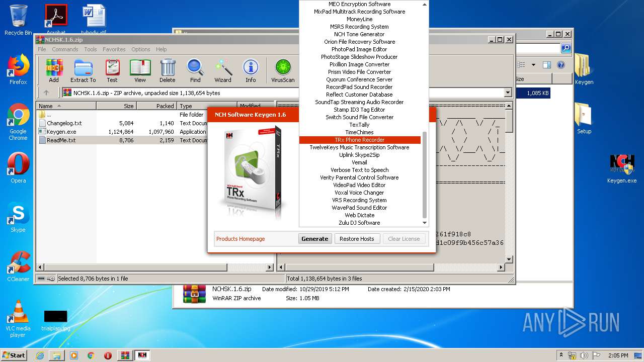This screenshot has height=362, width=644.
Task: Open the Keygen folder on desktop
Action: tap(584, 69)
